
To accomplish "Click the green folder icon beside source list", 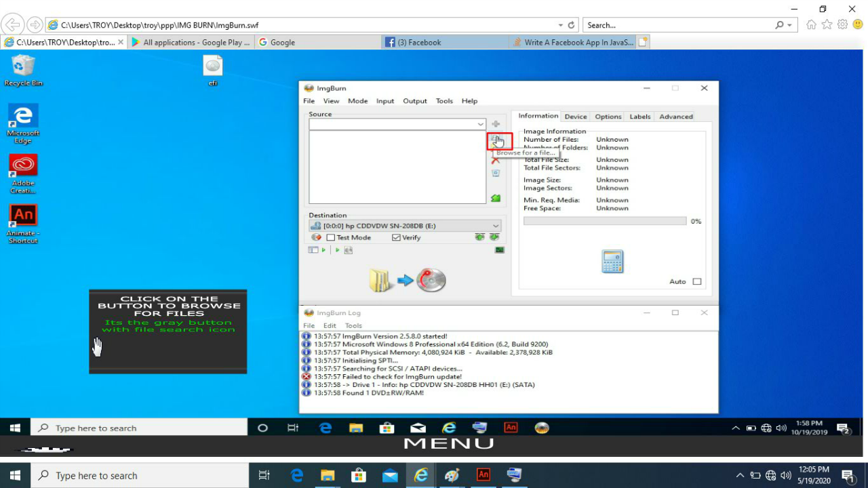I will (x=496, y=198).
